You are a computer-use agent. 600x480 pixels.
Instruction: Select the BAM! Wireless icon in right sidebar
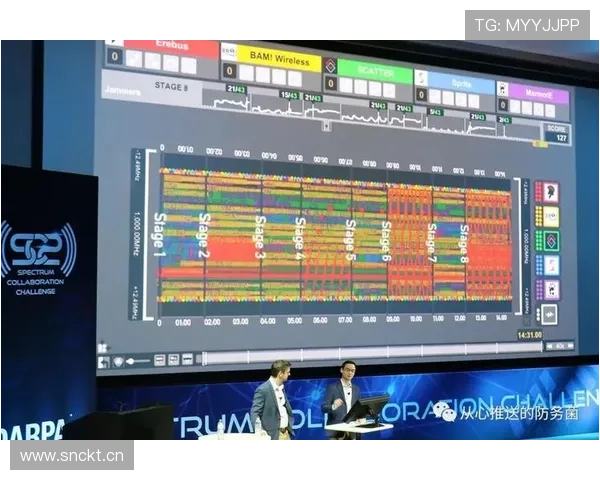coord(549,217)
